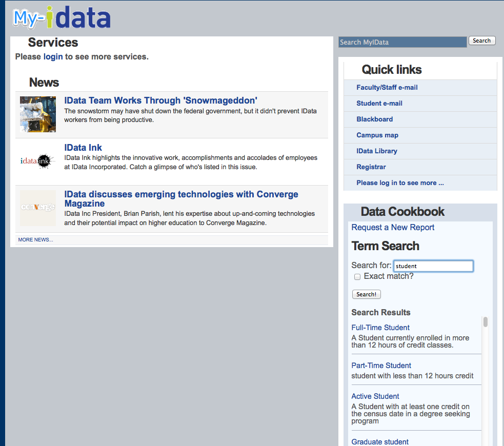This screenshot has height=446, width=504.
Task: Click 'student with less than 12 hours credit' text
Action: pos(412,376)
